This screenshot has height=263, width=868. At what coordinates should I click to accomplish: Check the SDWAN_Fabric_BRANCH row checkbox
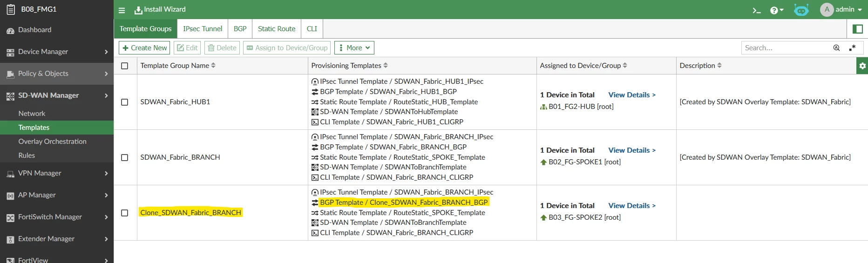coord(125,157)
